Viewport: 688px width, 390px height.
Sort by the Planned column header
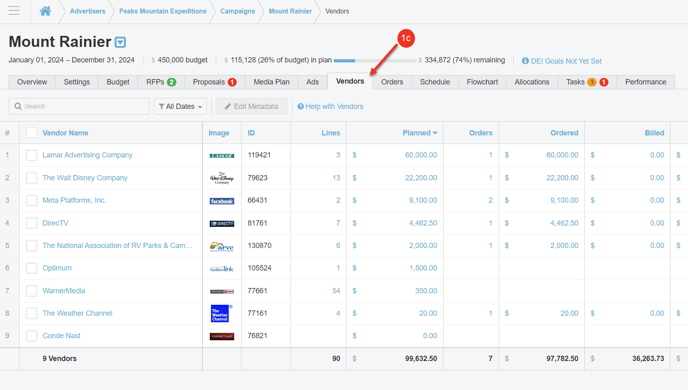[x=419, y=133]
